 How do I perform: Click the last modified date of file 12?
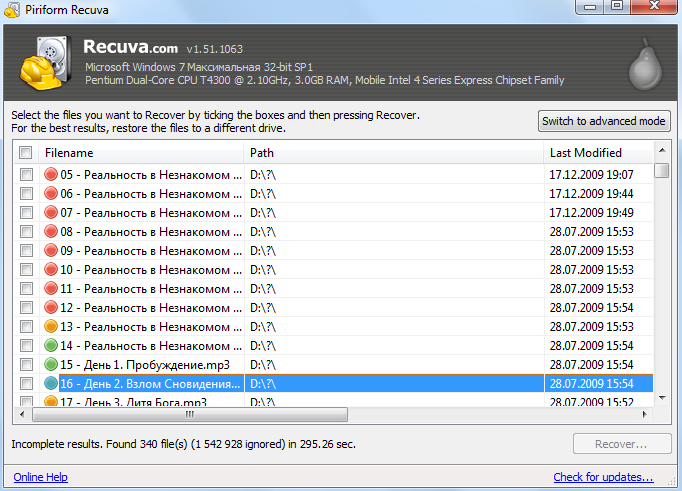592,307
